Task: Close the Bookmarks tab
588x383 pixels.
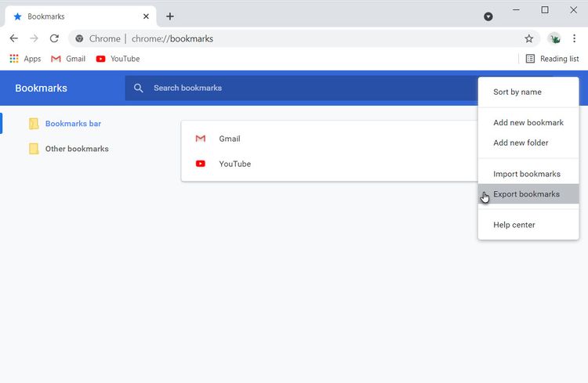Action: click(x=146, y=16)
